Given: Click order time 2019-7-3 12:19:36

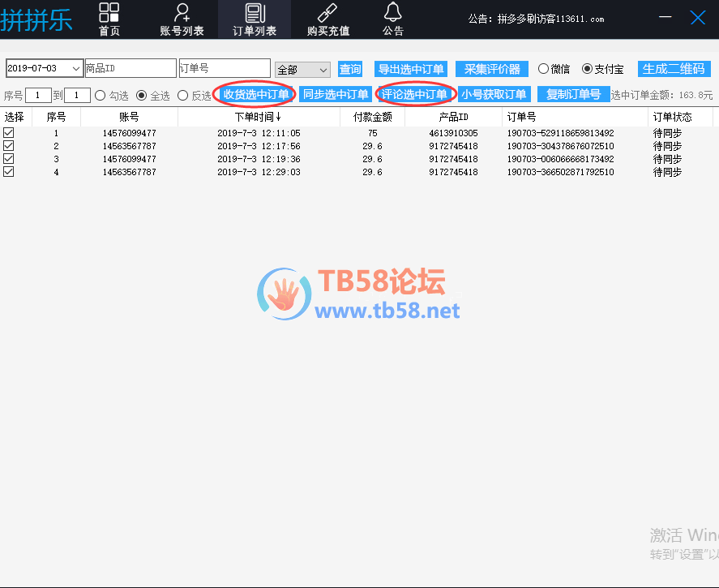Looking at the screenshot, I should pyautogui.click(x=259, y=159).
